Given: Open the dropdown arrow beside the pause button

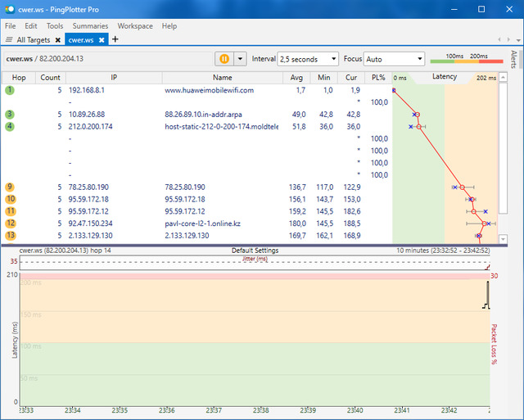Looking at the screenshot, I should pos(240,59).
